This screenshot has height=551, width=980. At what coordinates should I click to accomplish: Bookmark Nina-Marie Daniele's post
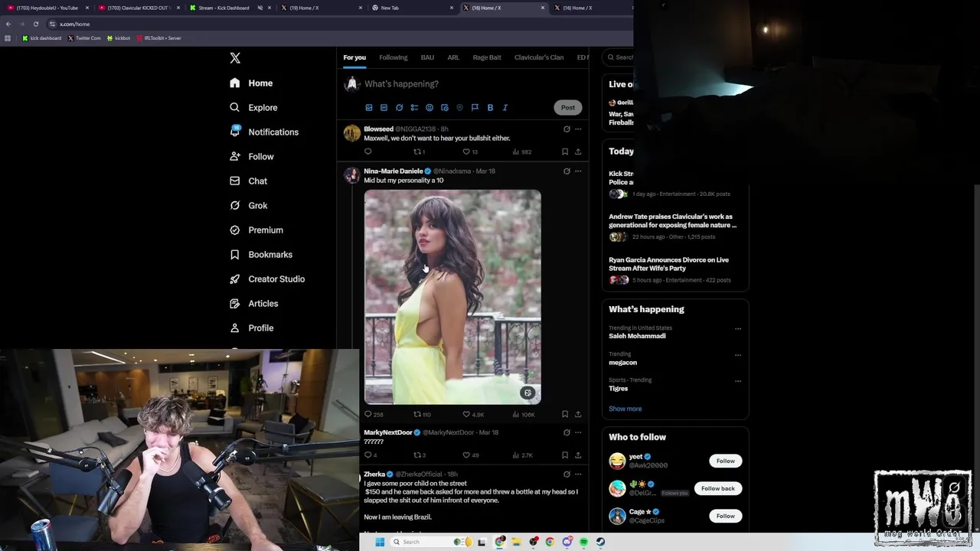pyautogui.click(x=565, y=414)
